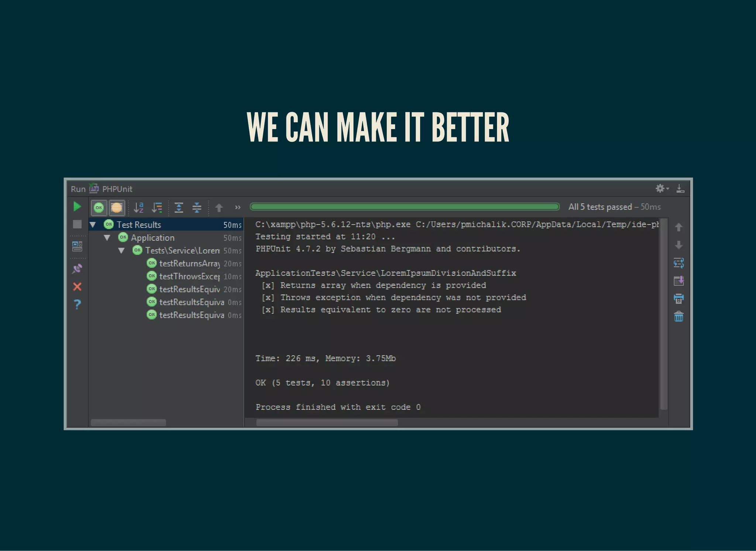Collapse Tests\Service\Lorem node
Viewport: 756px width, 551px height.
[121, 251]
